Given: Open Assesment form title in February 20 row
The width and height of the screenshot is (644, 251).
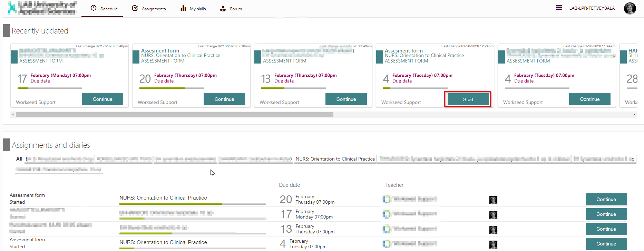Looking at the screenshot, I should pos(27,195).
